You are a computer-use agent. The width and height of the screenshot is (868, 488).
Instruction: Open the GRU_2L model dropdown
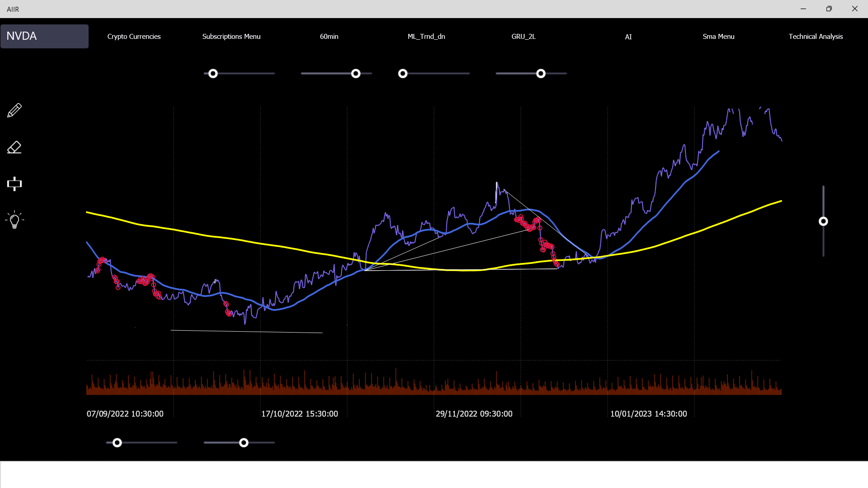pos(523,37)
